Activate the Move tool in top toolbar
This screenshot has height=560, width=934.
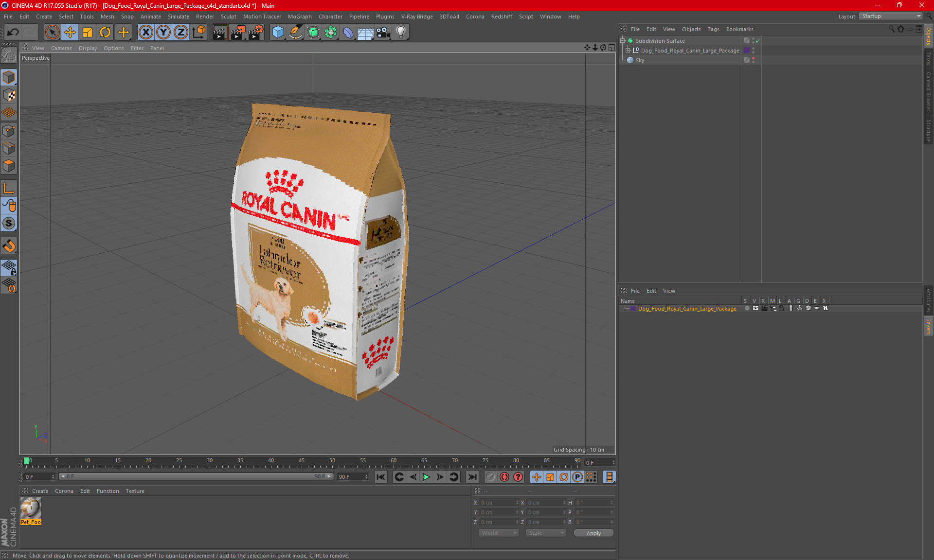pos(70,33)
